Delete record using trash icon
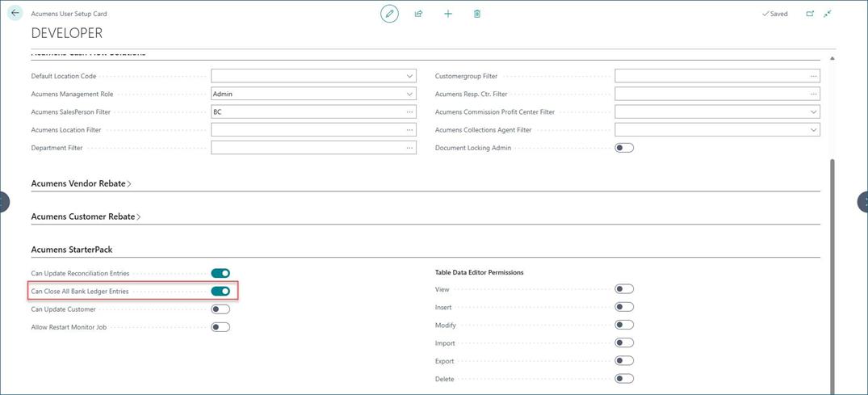Image resolution: width=868 pixels, height=395 pixels. click(476, 14)
